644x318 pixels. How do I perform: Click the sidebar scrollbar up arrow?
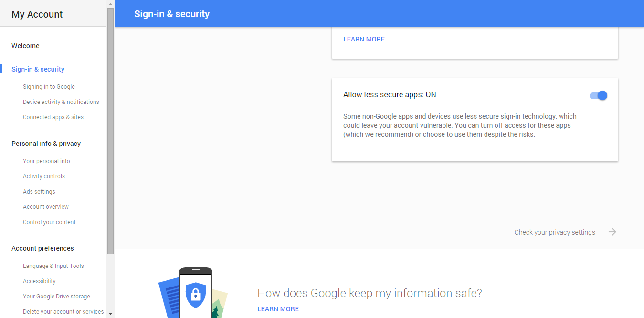[x=111, y=4]
